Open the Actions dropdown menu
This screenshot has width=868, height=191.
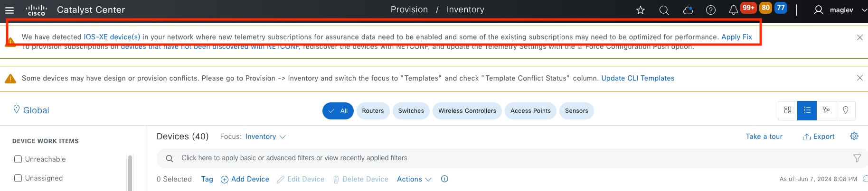click(x=414, y=179)
